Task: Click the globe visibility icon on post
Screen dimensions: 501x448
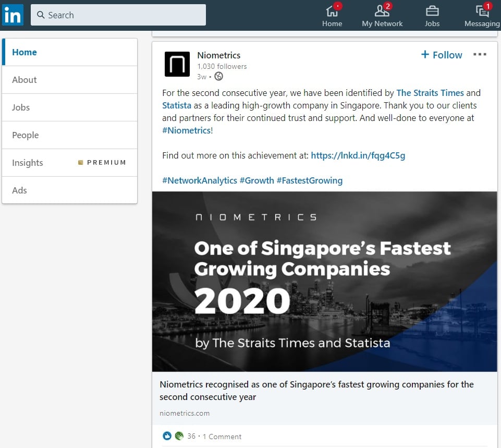Action: click(218, 76)
